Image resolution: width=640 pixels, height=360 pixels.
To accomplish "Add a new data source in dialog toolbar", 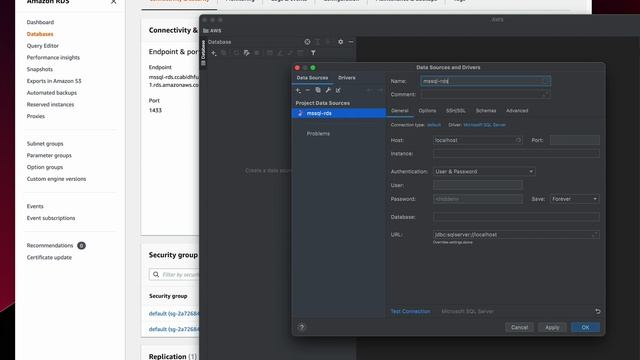I will 298,90.
